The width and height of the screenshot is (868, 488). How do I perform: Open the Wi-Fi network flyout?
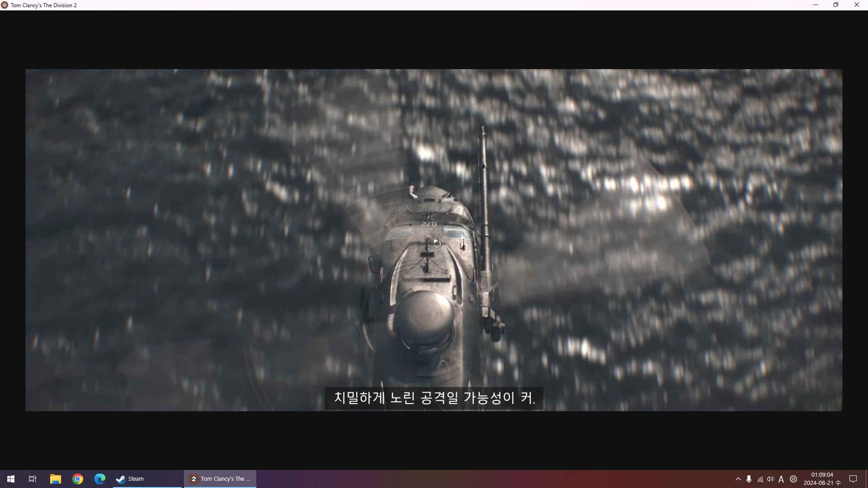pos(760,479)
